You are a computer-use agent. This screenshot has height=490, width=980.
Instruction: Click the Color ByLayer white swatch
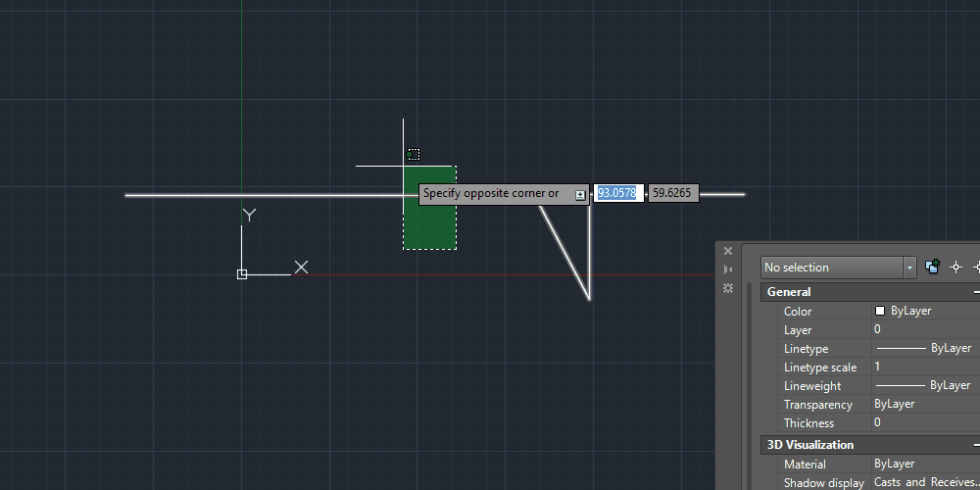(x=880, y=311)
